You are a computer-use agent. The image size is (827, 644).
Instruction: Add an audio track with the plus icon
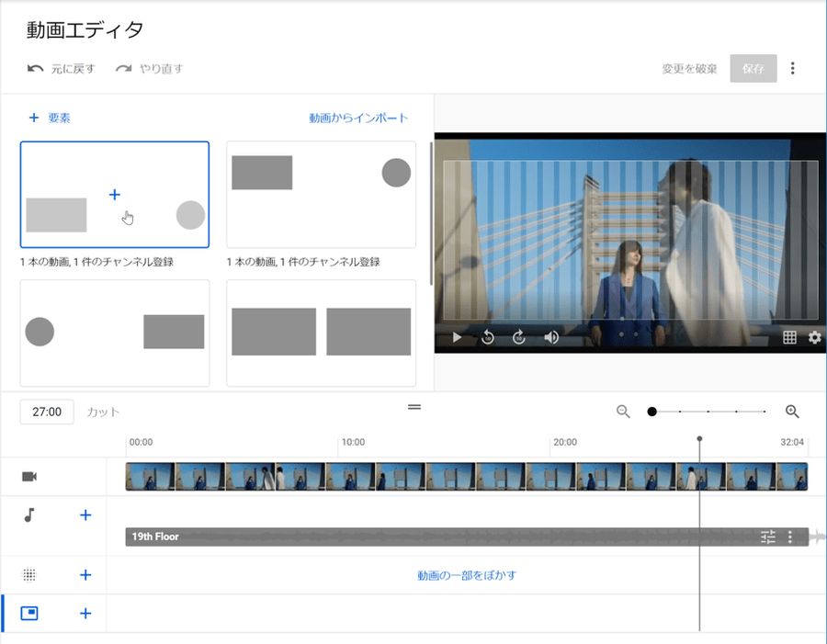coord(85,515)
